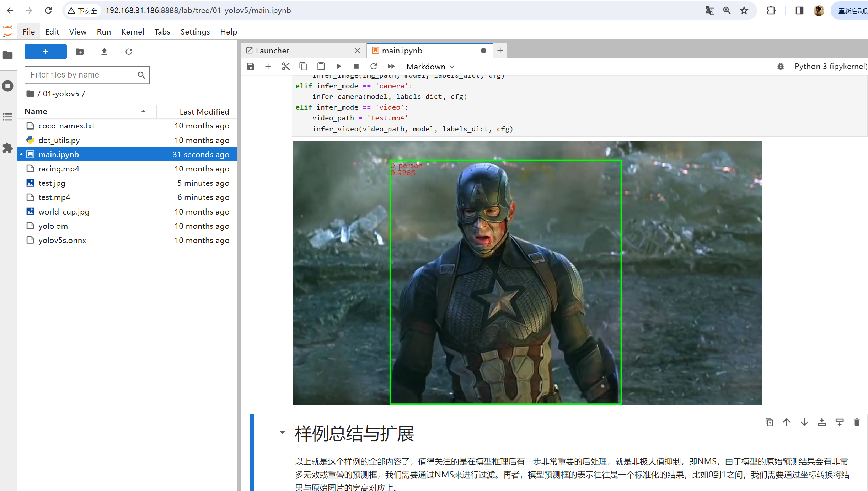Image resolution: width=868 pixels, height=491 pixels.
Task: Open the Extension Manager puzzle icon
Action: coord(8,148)
